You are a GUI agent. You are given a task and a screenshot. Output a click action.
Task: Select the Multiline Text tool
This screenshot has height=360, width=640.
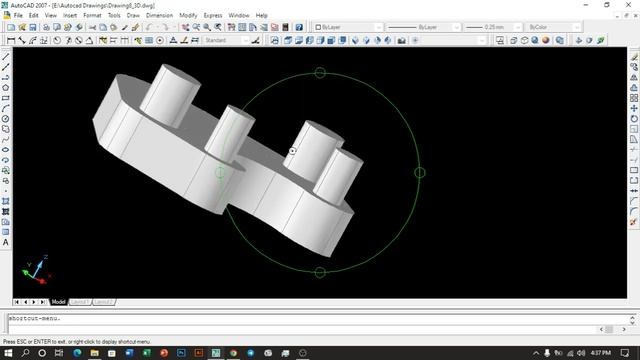pos(6,242)
